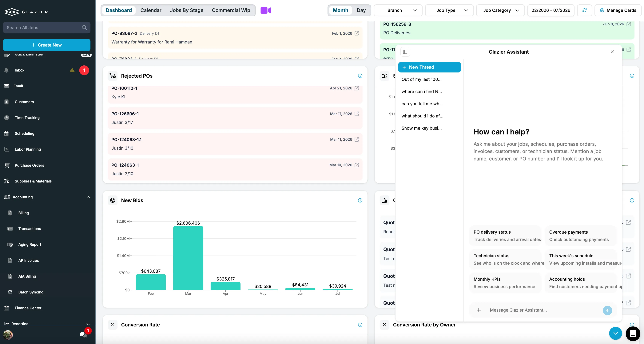Screen dimensions: 644x344
Task: Open the chat bubble icon in sidebar footer
Action: click(83, 334)
